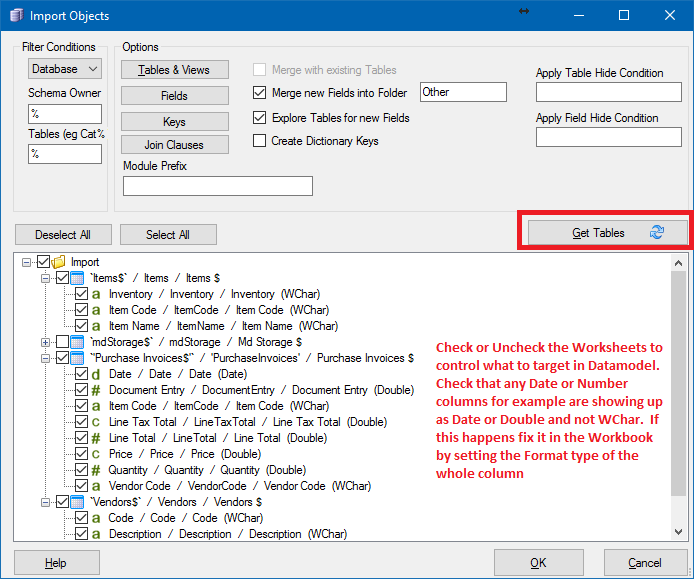Click the Tables filter input field
This screenshot has height=579, width=694.
pyautogui.click(x=65, y=154)
